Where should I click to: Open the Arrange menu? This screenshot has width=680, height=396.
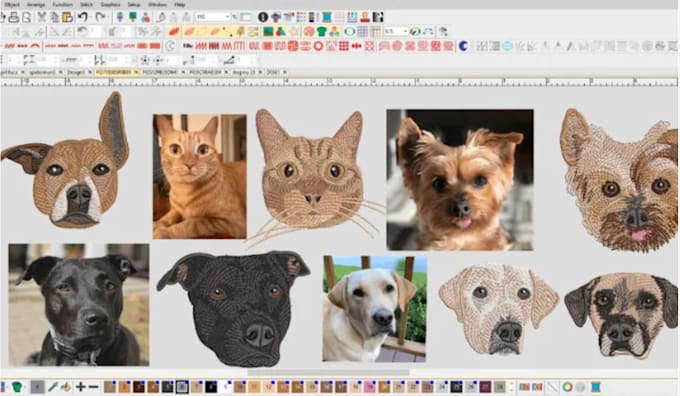pyautogui.click(x=36, y=4)
